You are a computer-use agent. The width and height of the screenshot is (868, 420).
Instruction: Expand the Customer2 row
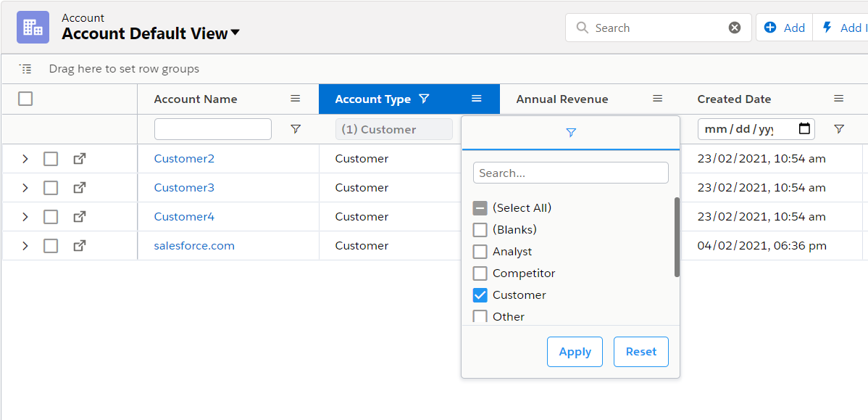25,159
